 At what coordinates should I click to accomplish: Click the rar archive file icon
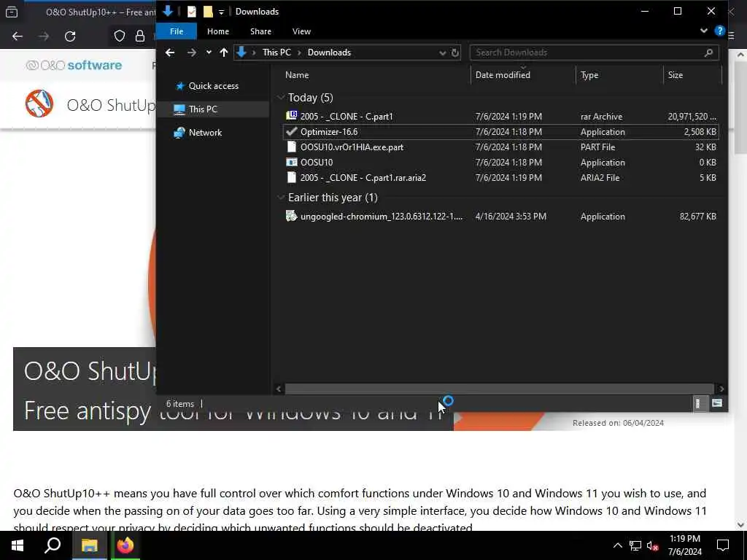click(x=291, y=116)
